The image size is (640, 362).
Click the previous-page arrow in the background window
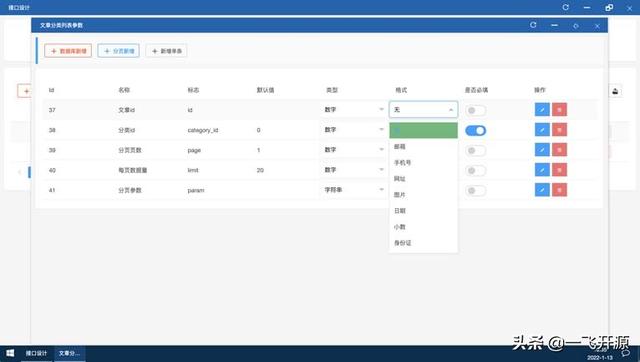click(x=20, y=172)
